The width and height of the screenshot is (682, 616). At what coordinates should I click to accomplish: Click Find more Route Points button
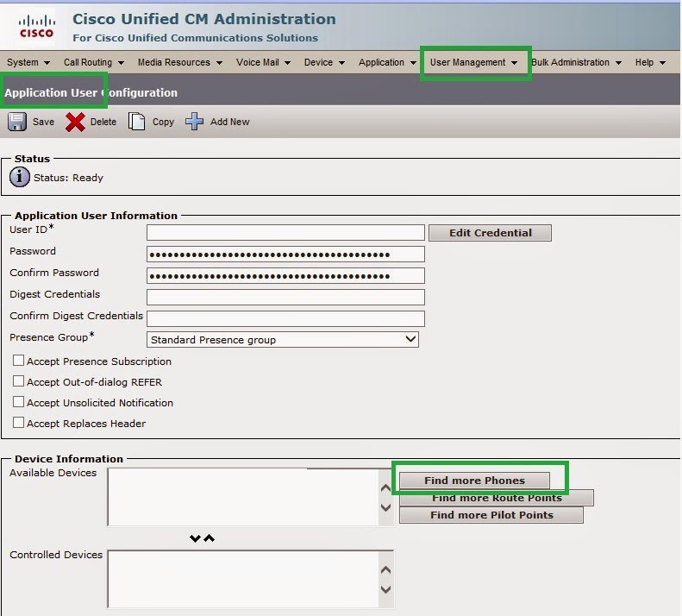pyautogui.click(x=497, y=499)
